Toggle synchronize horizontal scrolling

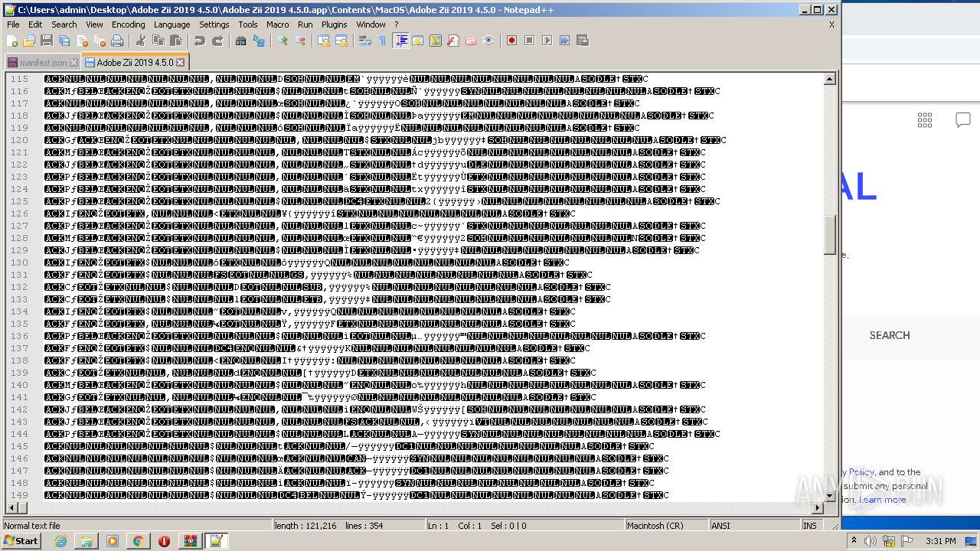pos(341,41)
